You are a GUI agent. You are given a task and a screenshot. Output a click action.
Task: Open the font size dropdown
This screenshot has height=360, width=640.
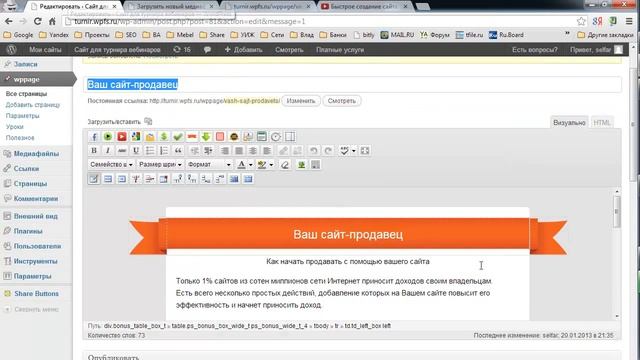point(160,164)
